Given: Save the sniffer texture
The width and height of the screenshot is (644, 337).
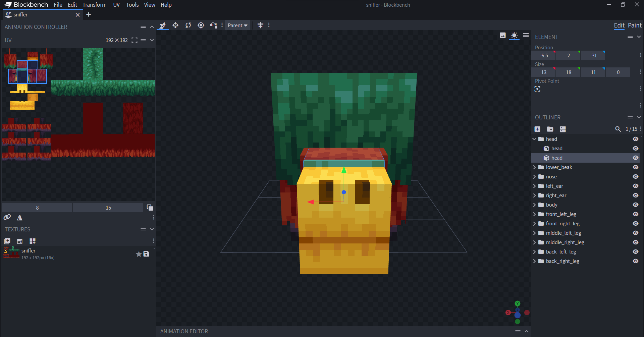Looking at the screenshot, I should tap(146, 254).
